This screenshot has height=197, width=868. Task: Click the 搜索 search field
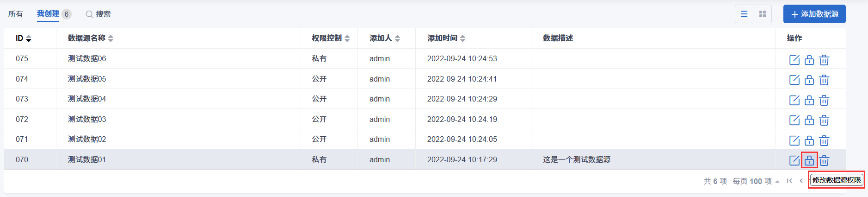(98, 14)
